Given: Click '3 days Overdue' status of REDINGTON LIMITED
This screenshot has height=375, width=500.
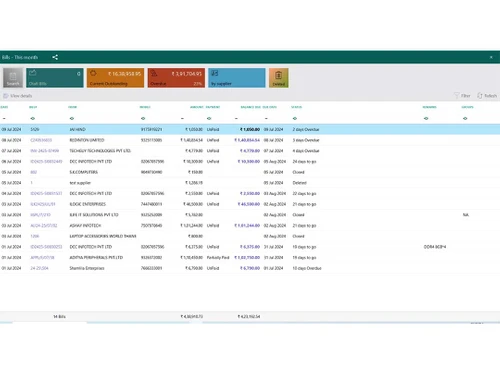Looking at the screenshot, I should 306,140.
